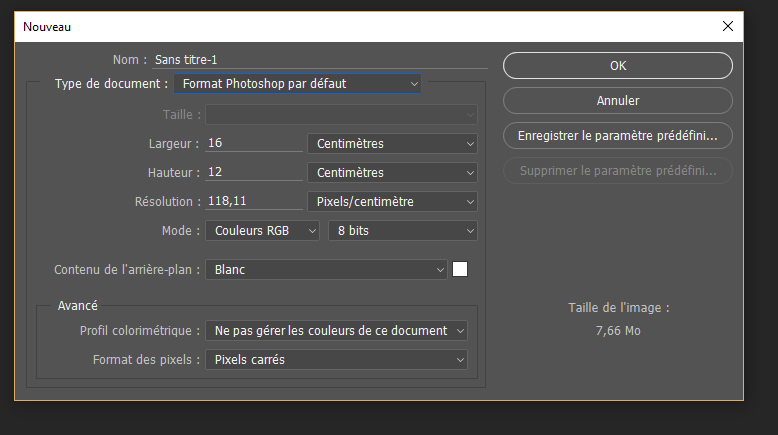Click the Résolution value field

click(x=254, y=202)
